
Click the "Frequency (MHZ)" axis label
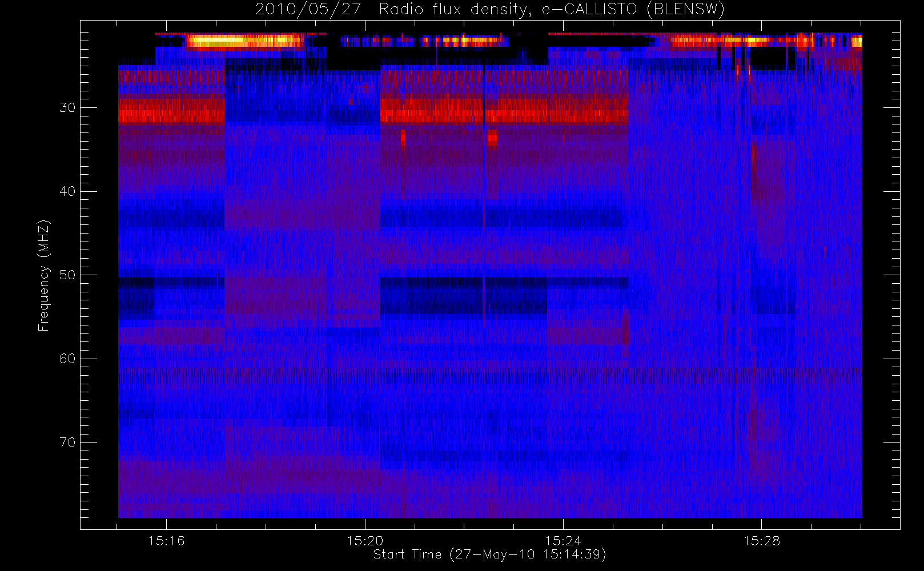coord(44,275)
